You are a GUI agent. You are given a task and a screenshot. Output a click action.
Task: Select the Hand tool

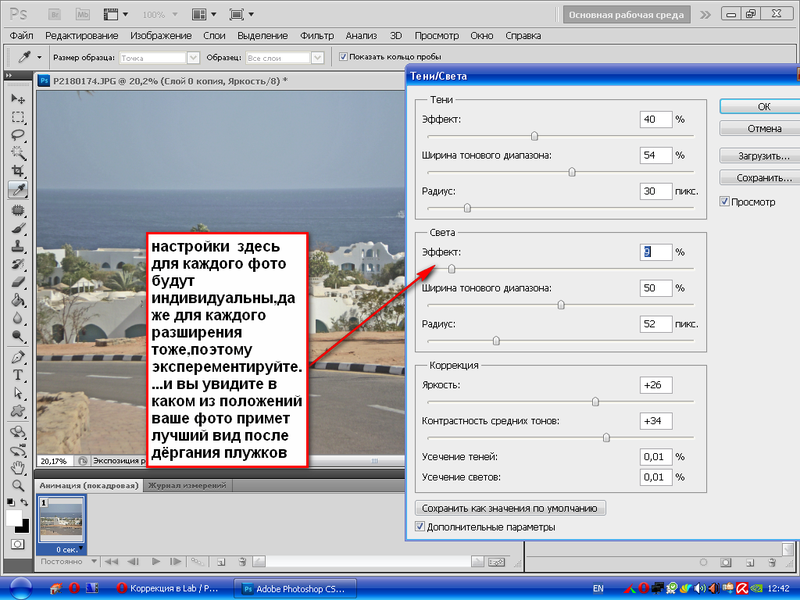[x=18, y=467]
